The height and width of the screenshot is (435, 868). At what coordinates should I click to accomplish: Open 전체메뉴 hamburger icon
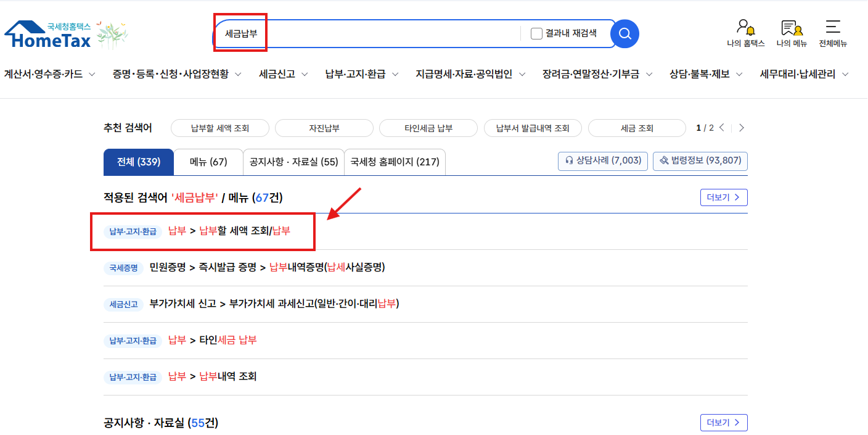(833, 33)
